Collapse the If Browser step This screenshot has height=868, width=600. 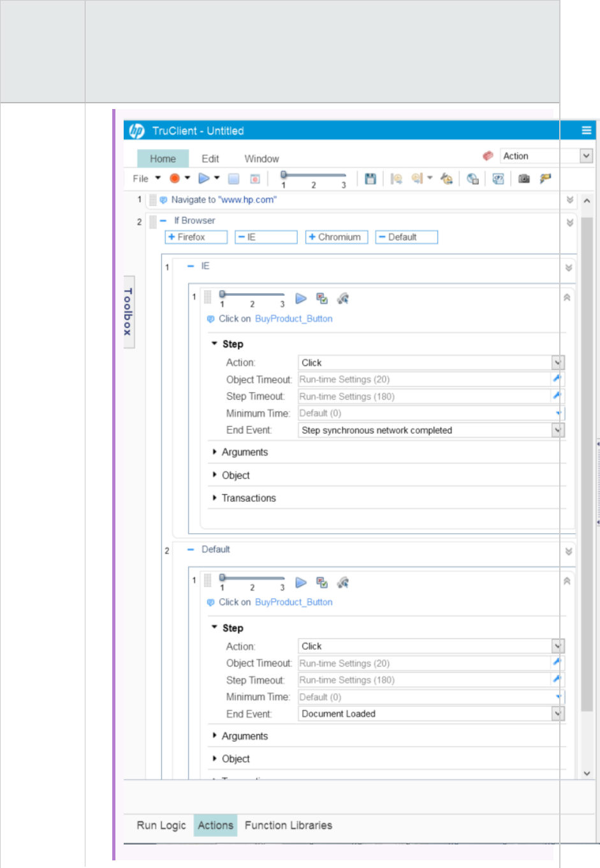(x=163, y=221)
